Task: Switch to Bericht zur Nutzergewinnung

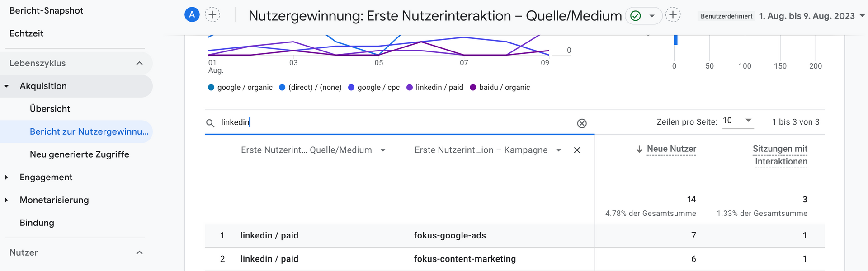Action: tap(89, 131)
